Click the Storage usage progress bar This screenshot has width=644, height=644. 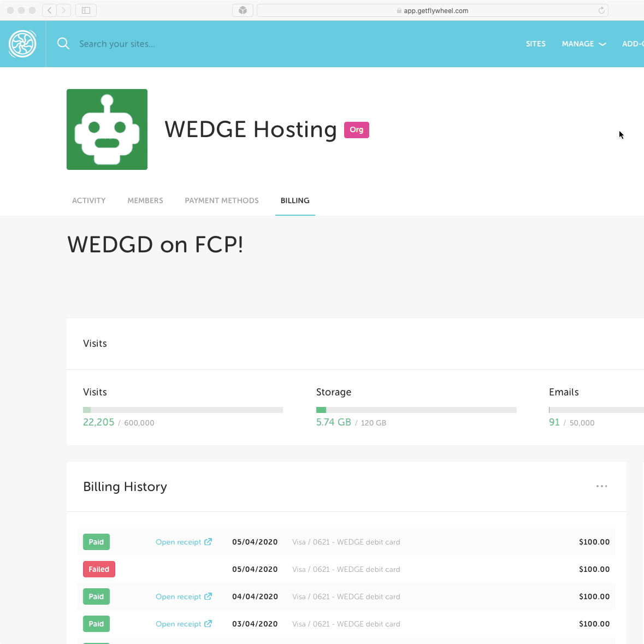tap(416, 410)
